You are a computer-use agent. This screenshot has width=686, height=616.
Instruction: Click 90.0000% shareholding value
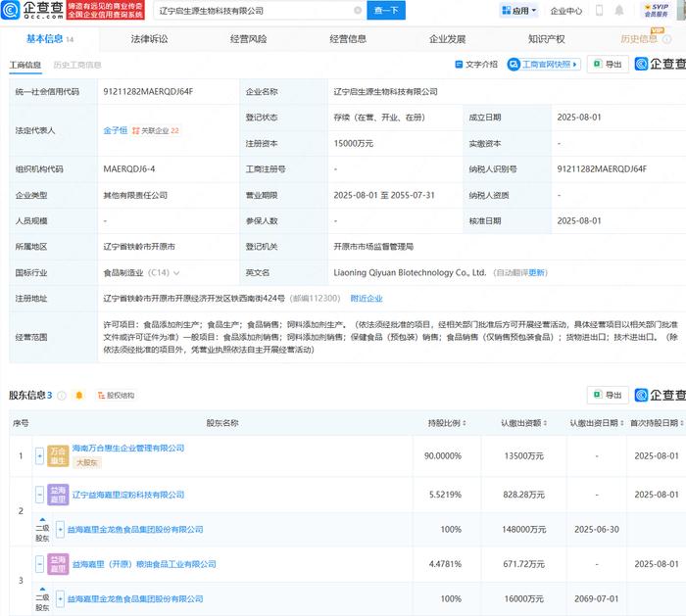point(443,456)
